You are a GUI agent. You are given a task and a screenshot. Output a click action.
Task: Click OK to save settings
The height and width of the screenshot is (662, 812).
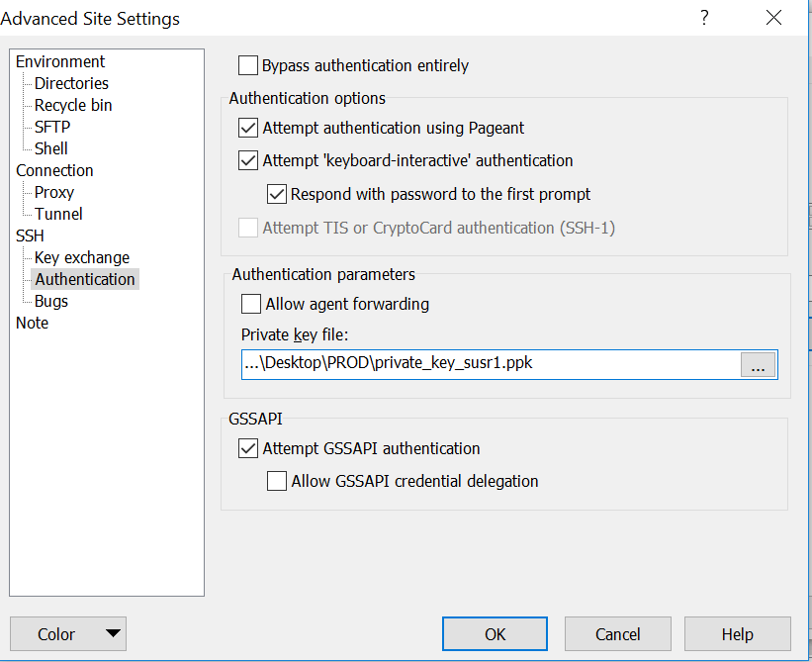point(495,633)
